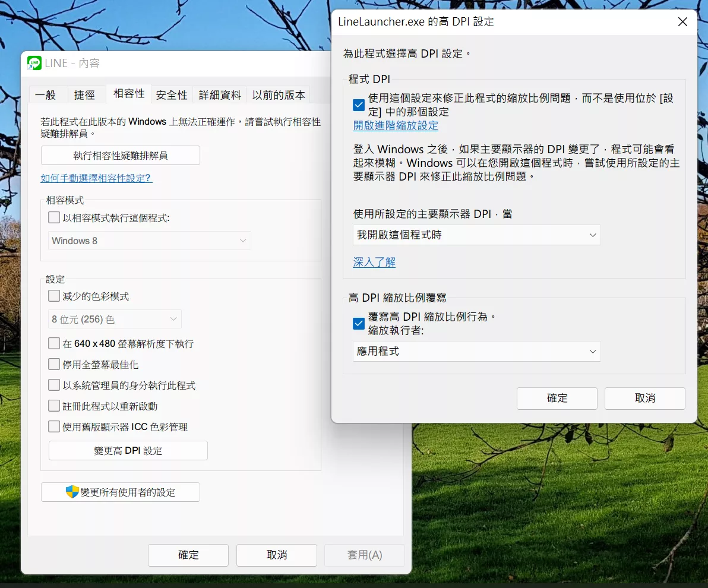Open the 深入了解 link
This screenshot has width=708, height=588.
(374, 262)
